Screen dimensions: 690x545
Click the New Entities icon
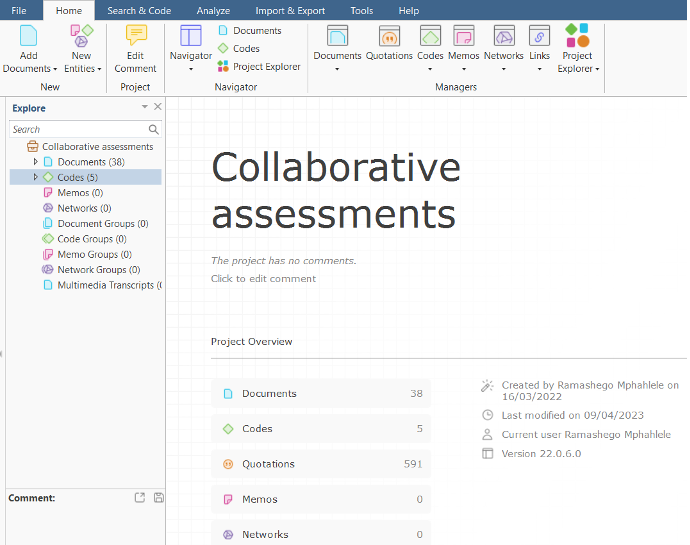coord(81,38)
